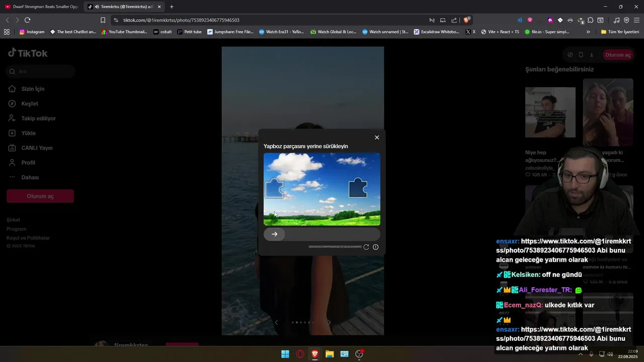Open File Explorer from taskbar
This screenshot has height=362, width=644.
click(x=330, y=354)
